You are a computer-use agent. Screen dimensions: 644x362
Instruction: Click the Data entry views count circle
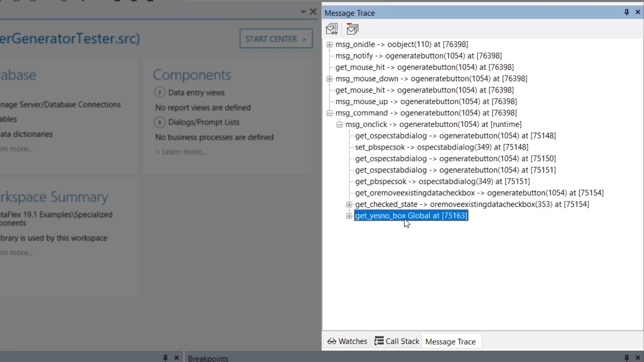pyautogui.click(x=160, y=93)
